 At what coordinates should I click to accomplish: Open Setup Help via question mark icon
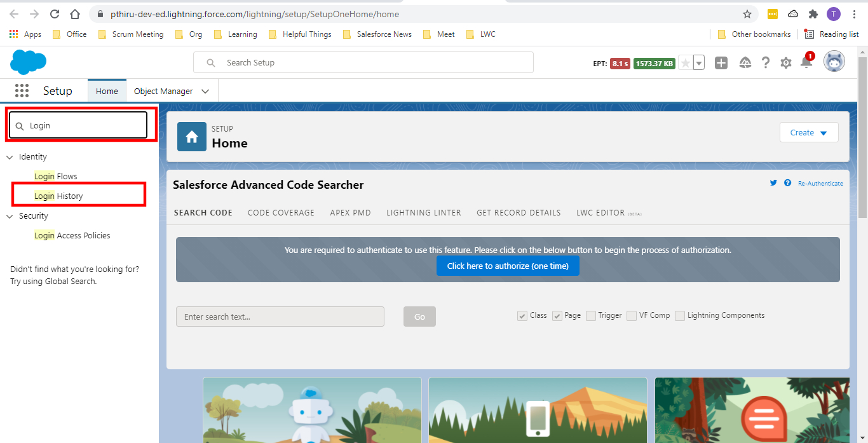point(766,62)
